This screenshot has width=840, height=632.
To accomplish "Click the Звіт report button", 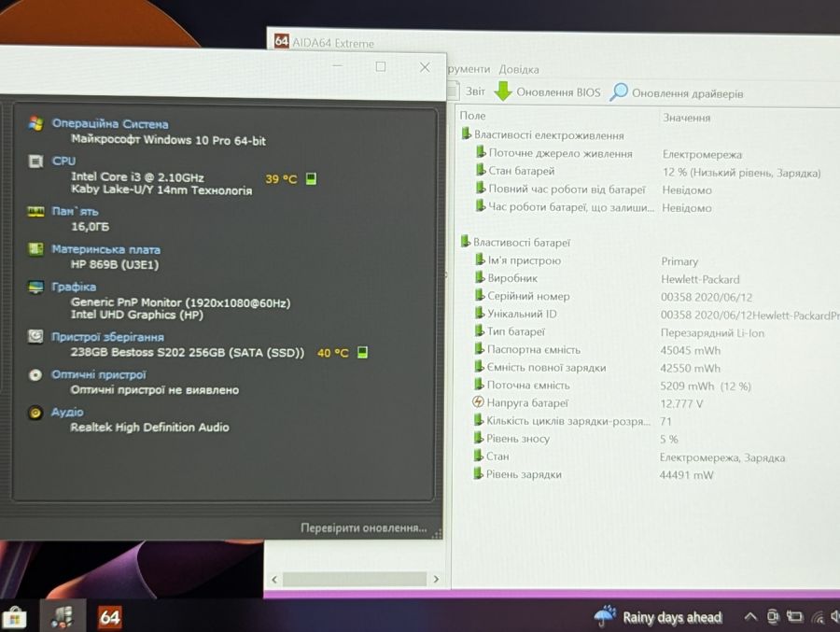I will click(x=475, y=91).
